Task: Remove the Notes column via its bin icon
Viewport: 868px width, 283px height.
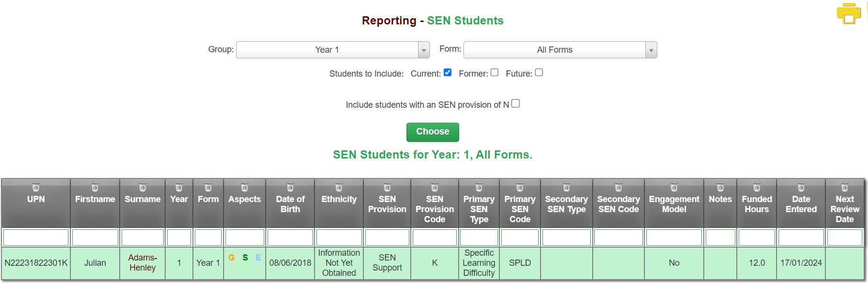Action: point(721,188)
